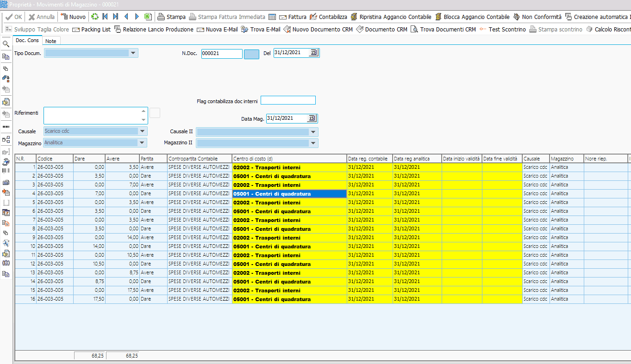Viewport: 631px width, 364px height.
Task: Click small blue button beside N.Doc.
Action: click(x=251, y=54)
